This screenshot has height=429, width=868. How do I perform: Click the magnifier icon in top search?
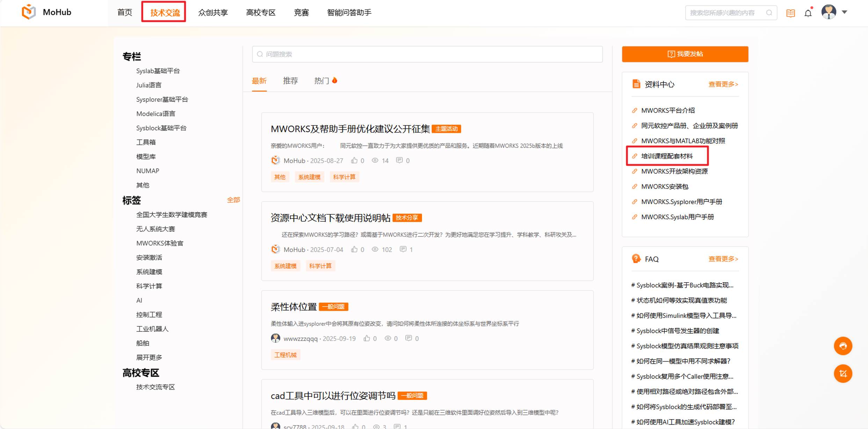tap(769, 13)
